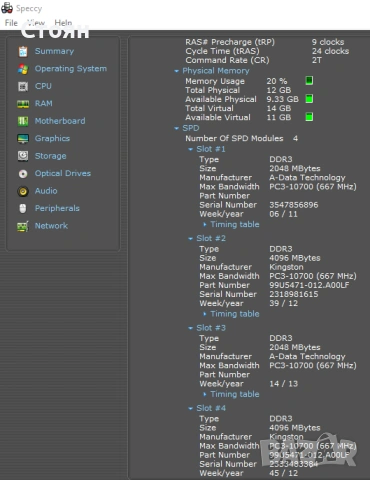Open the Motherboard section

[60, 121]
